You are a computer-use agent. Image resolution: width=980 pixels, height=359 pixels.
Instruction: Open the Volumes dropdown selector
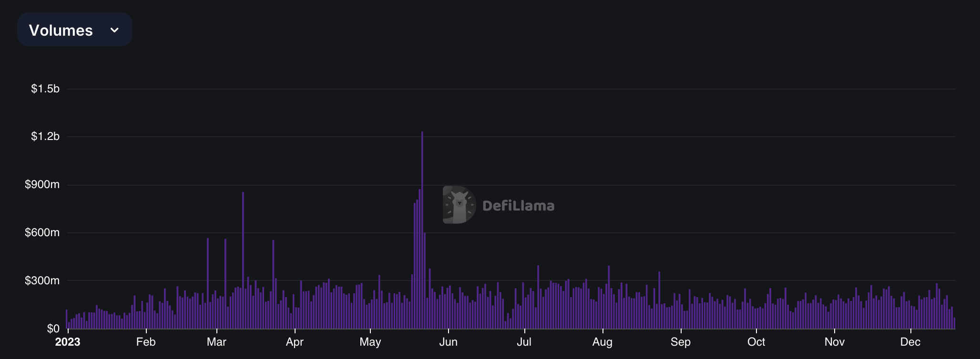pyautogui.click(x=74, y=30)
